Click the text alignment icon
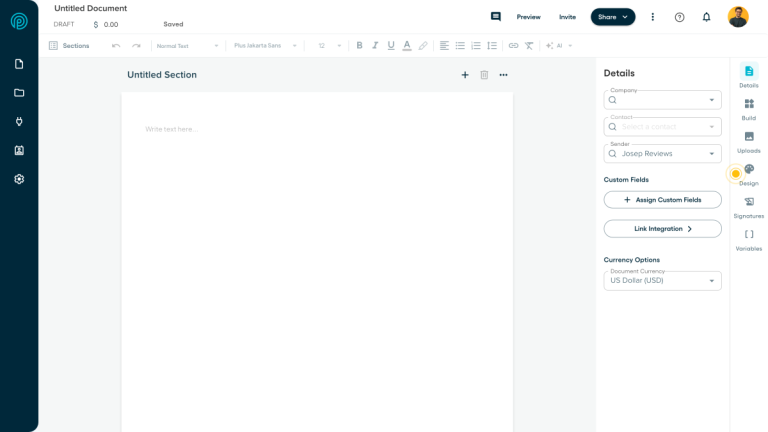This screenshot has height=432, width=768. [x=444, y=46]
